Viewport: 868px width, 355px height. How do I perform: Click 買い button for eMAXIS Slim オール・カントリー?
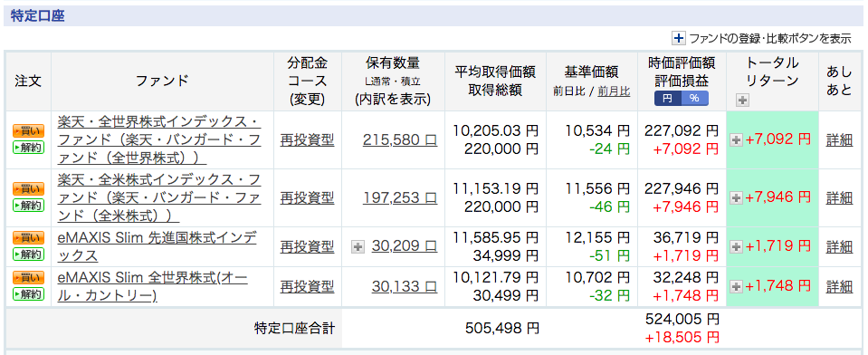tap(28, 278)
